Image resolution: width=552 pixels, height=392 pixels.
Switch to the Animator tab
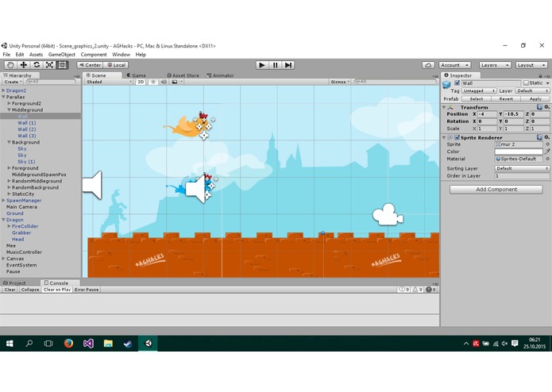[220, 75]
